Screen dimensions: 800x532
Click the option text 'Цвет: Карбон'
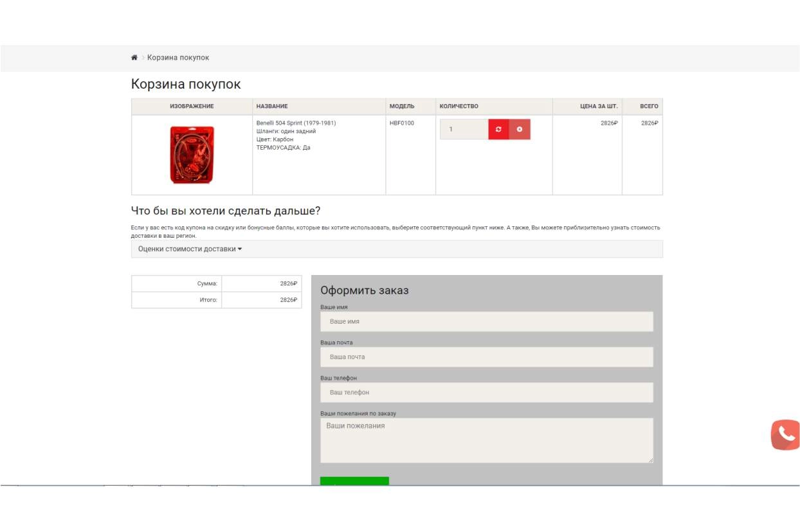click(275, 139)
